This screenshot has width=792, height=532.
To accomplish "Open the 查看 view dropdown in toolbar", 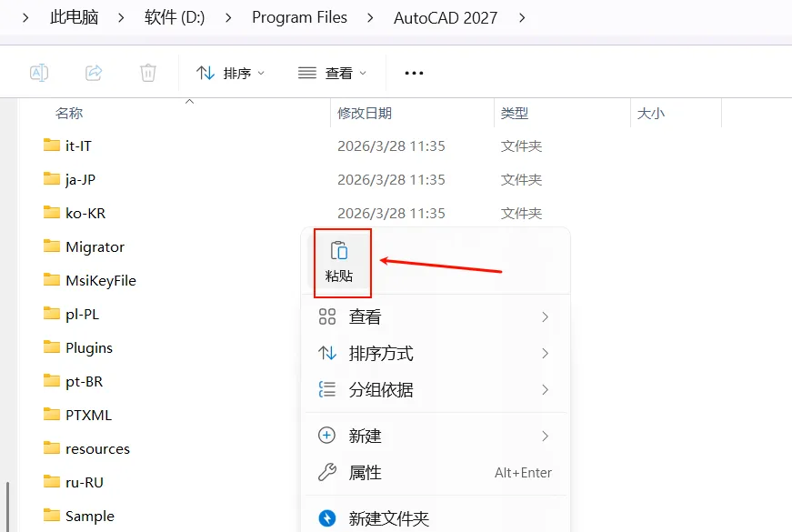I will click(332, 74).
